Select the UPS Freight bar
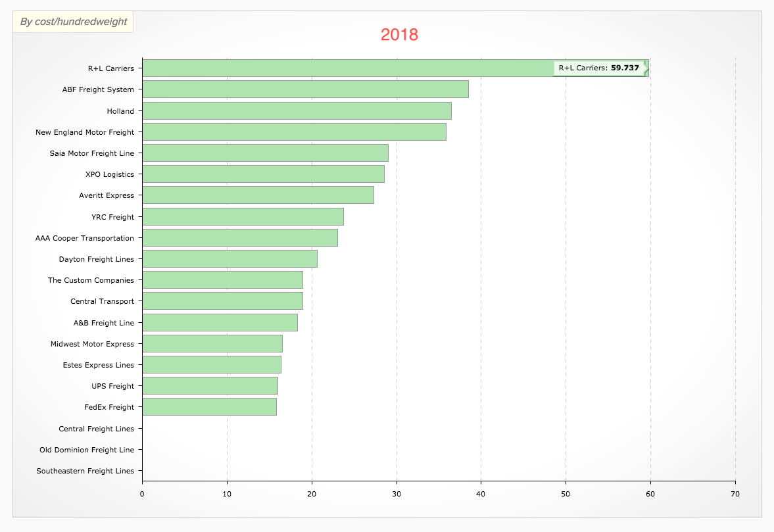This screenshot has width=774, height=532. tap(210, 386)
